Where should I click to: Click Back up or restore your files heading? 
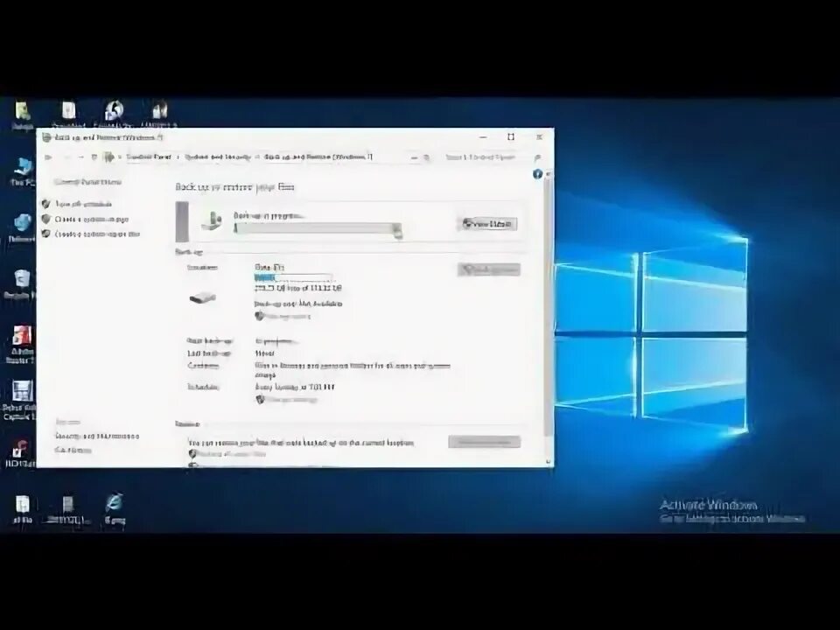(234, 187)
